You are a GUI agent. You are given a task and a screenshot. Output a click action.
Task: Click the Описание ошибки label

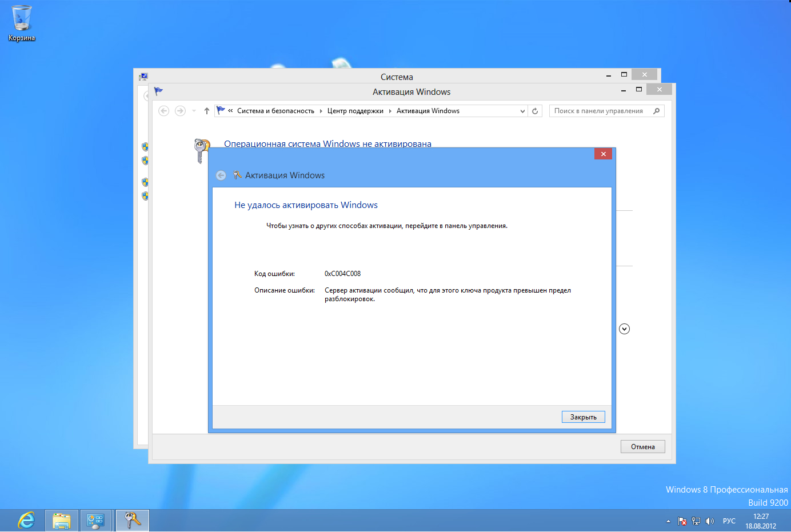pyautogui.click(x=284, y=290)
